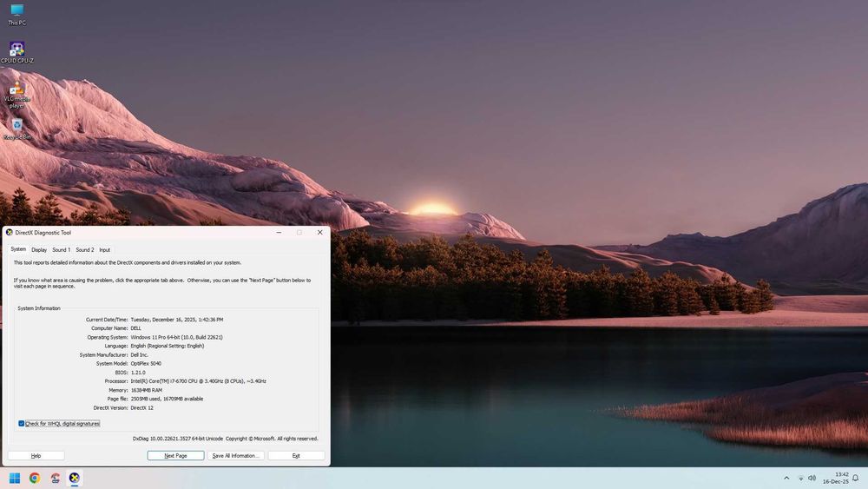Viewport: 868px width, 489px height.
Task: Click the Memory value 16384MB RAM
Action: (146, 391)
